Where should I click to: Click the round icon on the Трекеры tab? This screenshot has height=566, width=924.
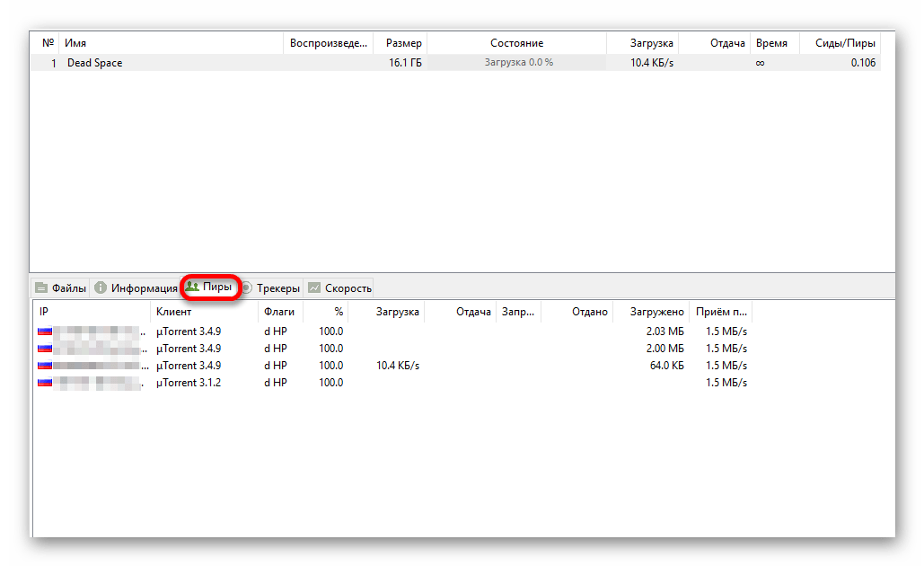click(246, 288)
